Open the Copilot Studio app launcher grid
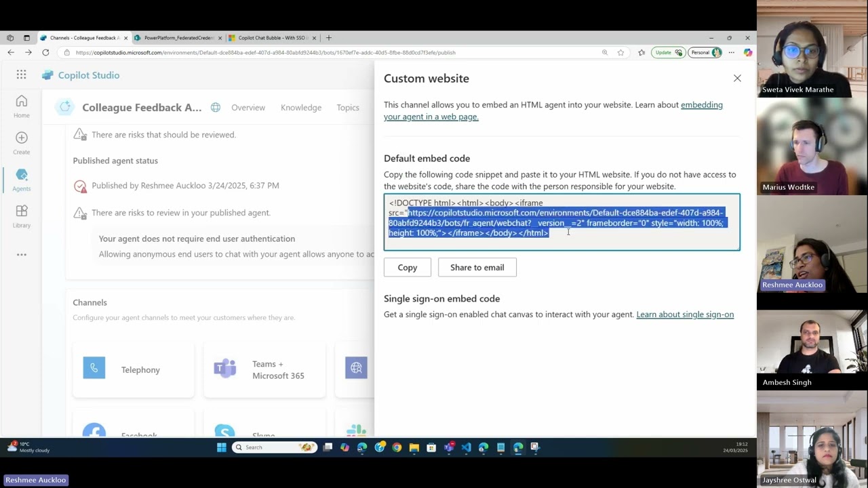 coord(22,75)
